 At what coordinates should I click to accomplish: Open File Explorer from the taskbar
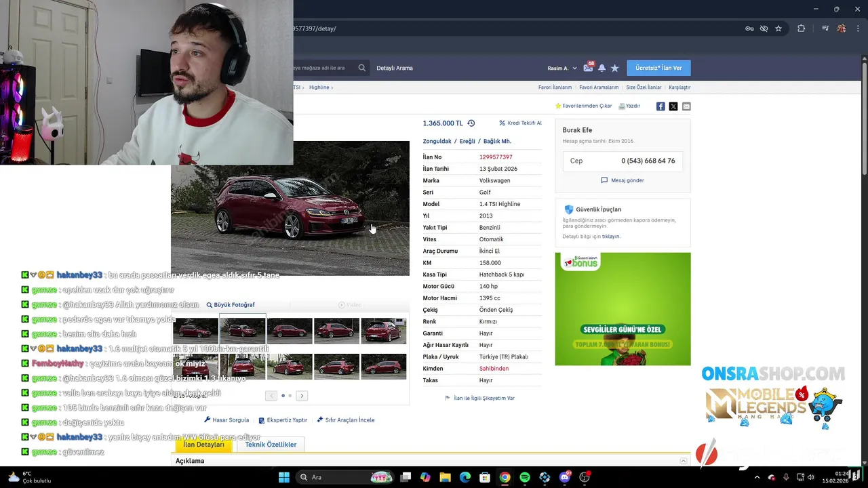coord(445,477)
